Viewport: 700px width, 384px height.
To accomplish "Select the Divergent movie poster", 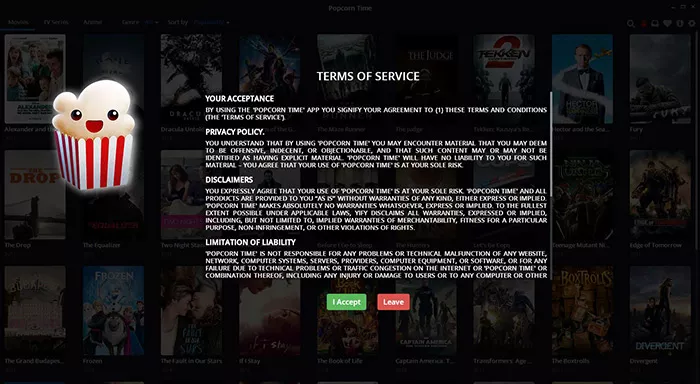I will [660, 311].
